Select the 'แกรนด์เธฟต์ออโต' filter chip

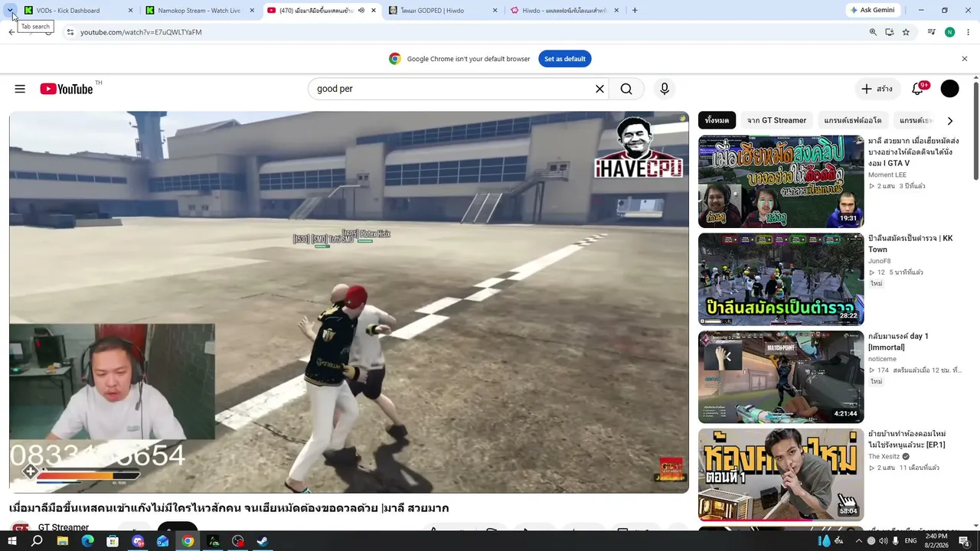tap(852, 120)
